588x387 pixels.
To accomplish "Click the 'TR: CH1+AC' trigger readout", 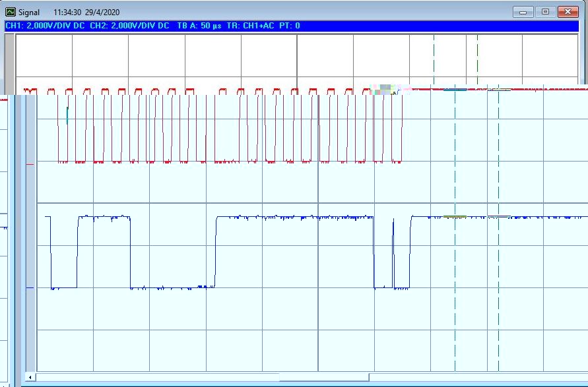I will pyautogui.click(x=250, y=26).
